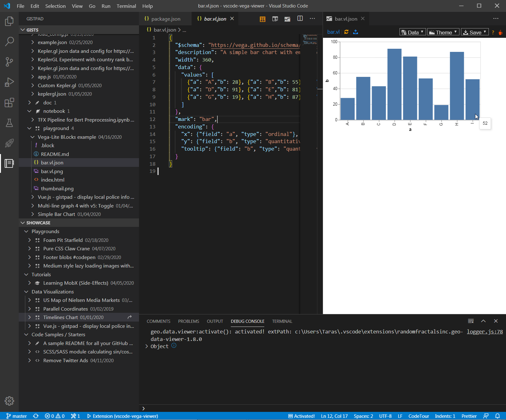Viewport: 506px width, 420px height.
Task: Switch to the package.json editor tab
Action: pos(166,19)
